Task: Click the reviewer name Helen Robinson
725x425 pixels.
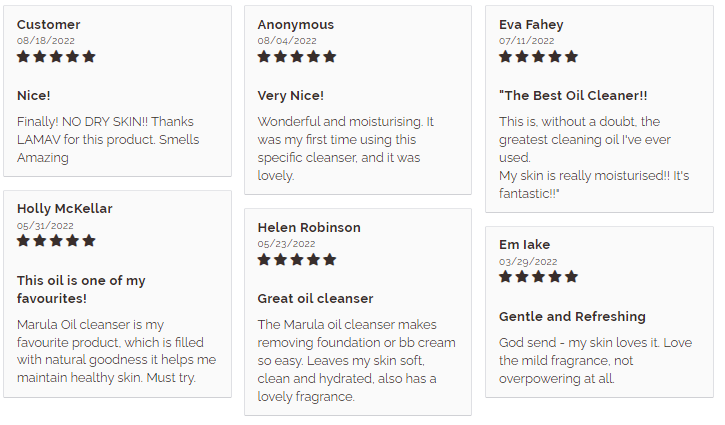Action: tap(309, 228)
